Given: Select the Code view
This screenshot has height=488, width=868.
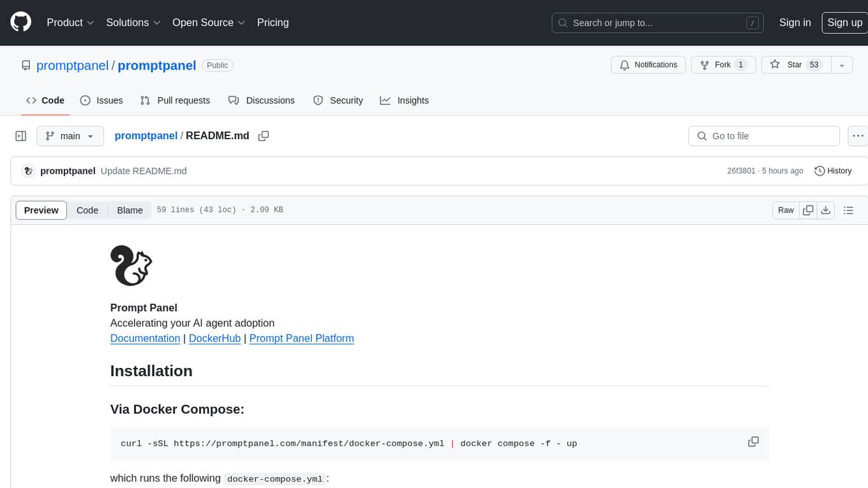Looking at the screenshot, I should pos(87,210).
